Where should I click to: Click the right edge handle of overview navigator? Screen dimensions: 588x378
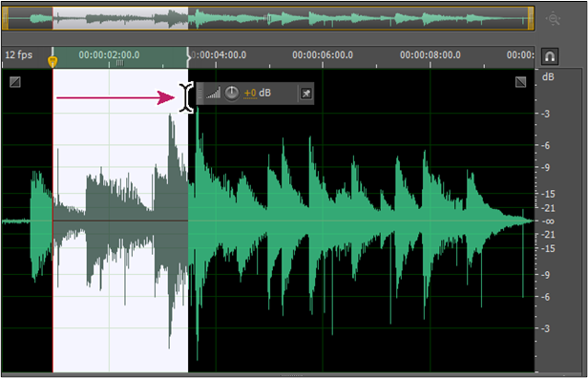pyautogui.click(x=531, y=18)
